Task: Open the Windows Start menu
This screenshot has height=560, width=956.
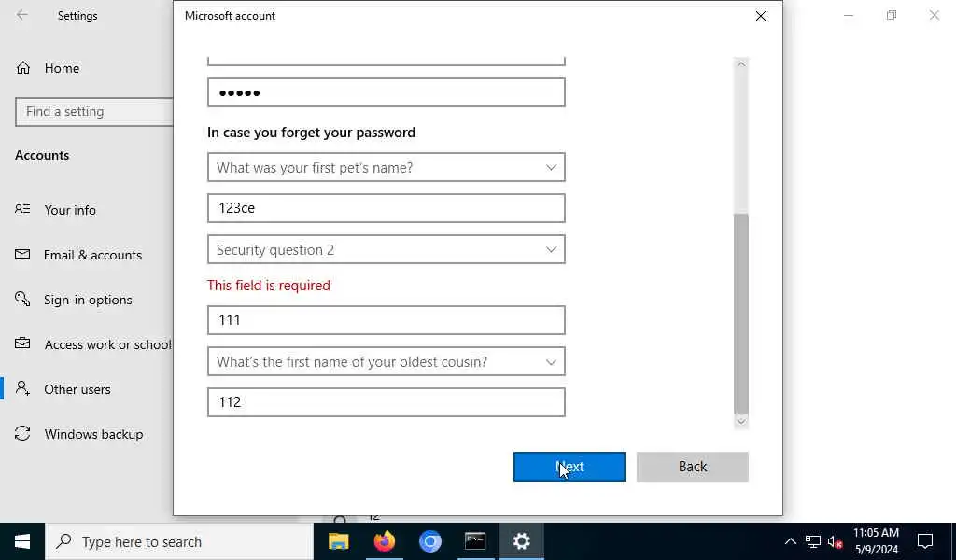Action: [x=22, y=541]
